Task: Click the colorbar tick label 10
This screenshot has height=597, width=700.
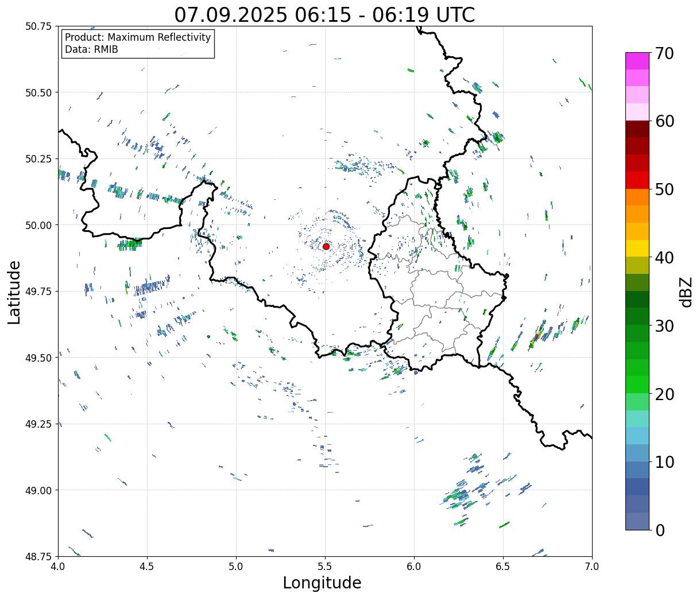Action: click(x=664, y=462)
